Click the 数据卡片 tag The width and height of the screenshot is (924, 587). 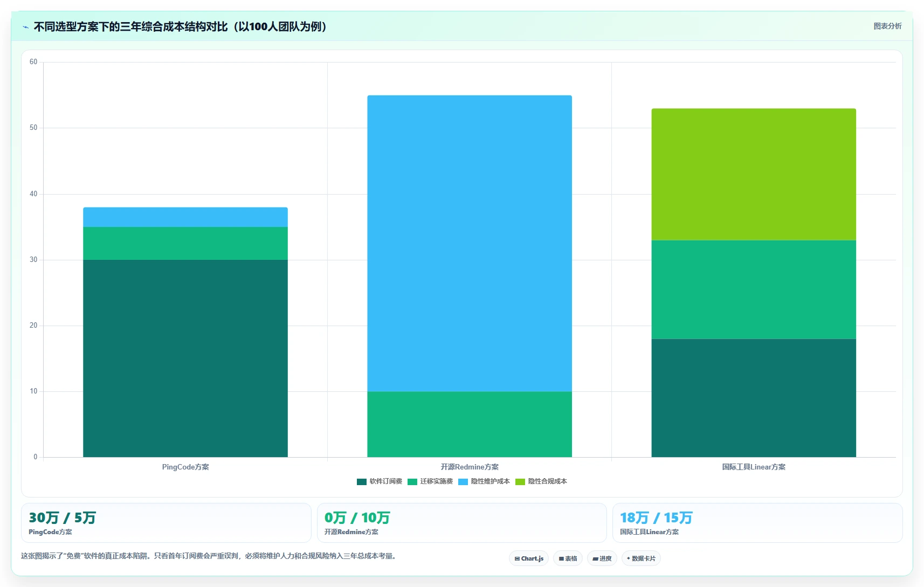(x=641, y=558)
